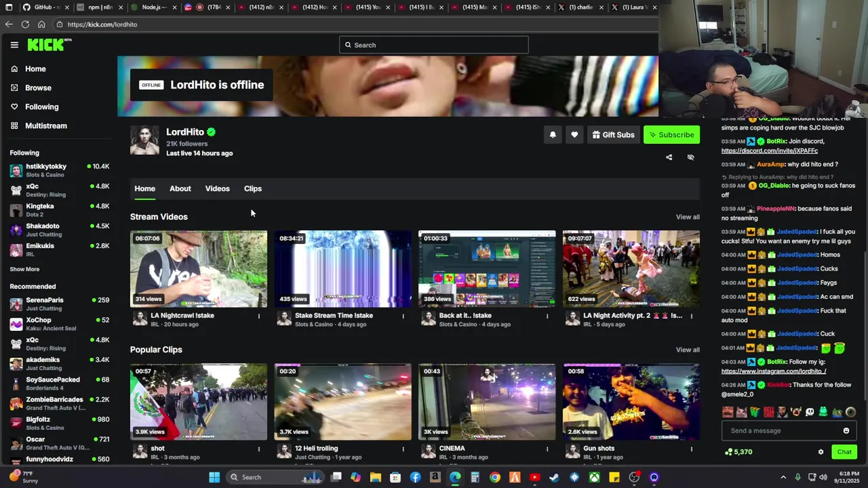Open options menu for CINEMA clip
Screen dimensions: 868x488
coord(547,449)
